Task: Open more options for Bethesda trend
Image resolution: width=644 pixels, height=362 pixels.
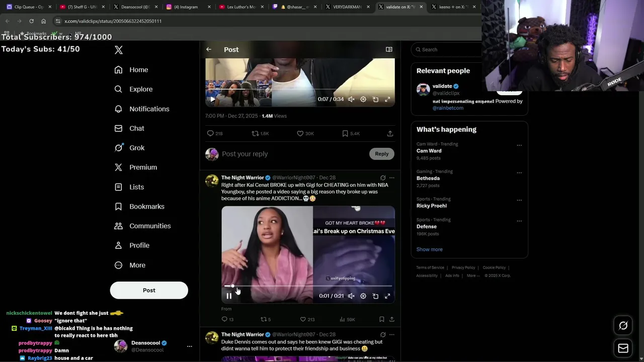Action: pos(519,173)
